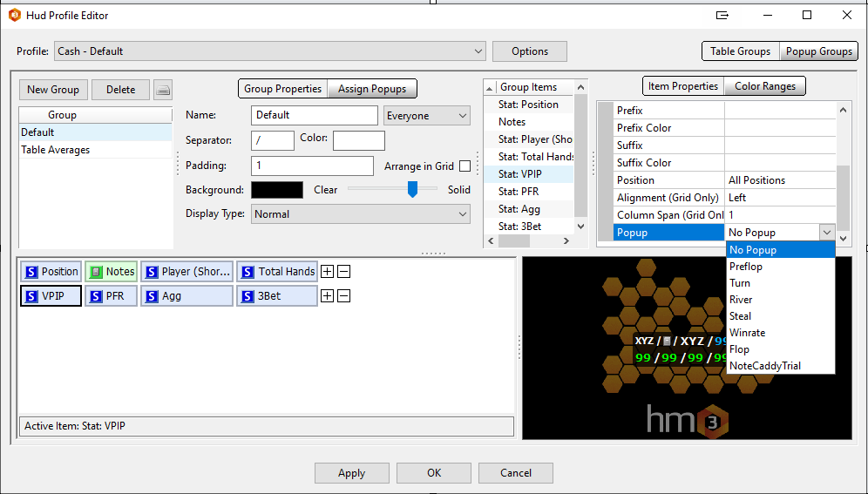The width and height of the screenshot is (868, 494).
Task: Click the S icon on Agg item
Action: [152, 296]
